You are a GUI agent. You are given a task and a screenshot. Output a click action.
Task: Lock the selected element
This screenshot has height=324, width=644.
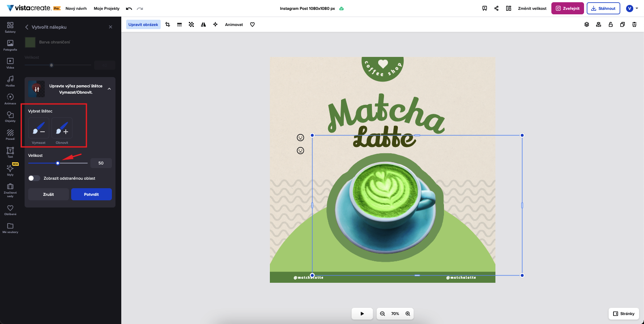pos(610,25)
